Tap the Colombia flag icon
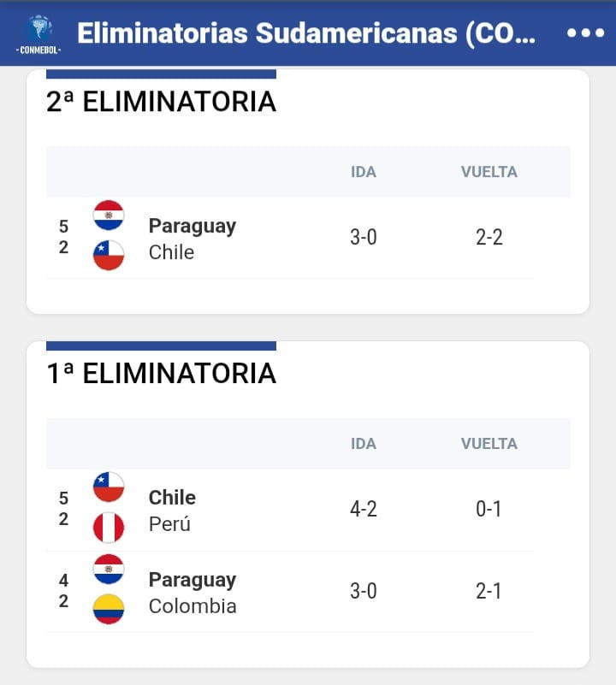 (x=109, y=609)
